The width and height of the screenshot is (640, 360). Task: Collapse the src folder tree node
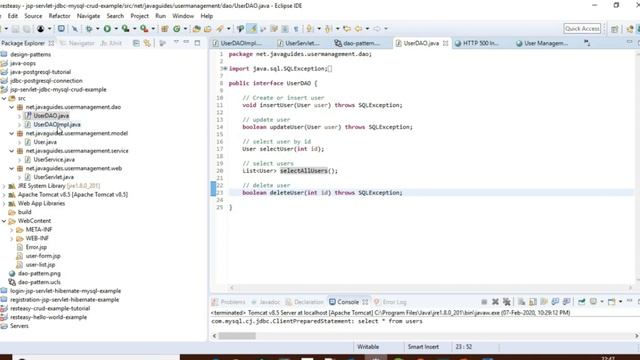[x=4, y=98]
